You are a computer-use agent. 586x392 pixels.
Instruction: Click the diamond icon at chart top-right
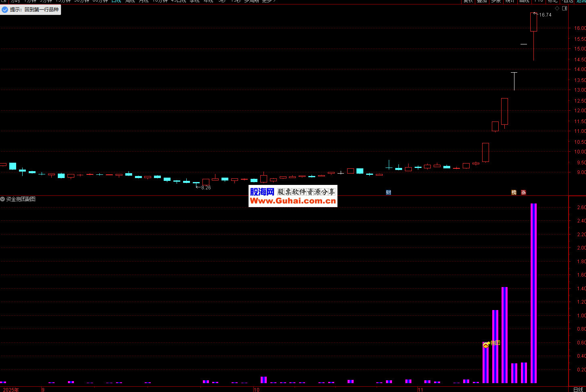[x=557, y=8]
